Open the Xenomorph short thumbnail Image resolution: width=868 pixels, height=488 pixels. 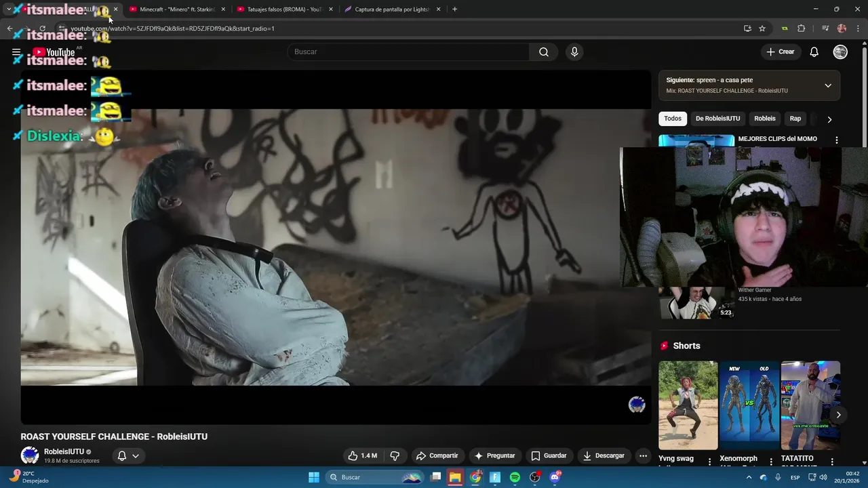[x=749, y=405]
